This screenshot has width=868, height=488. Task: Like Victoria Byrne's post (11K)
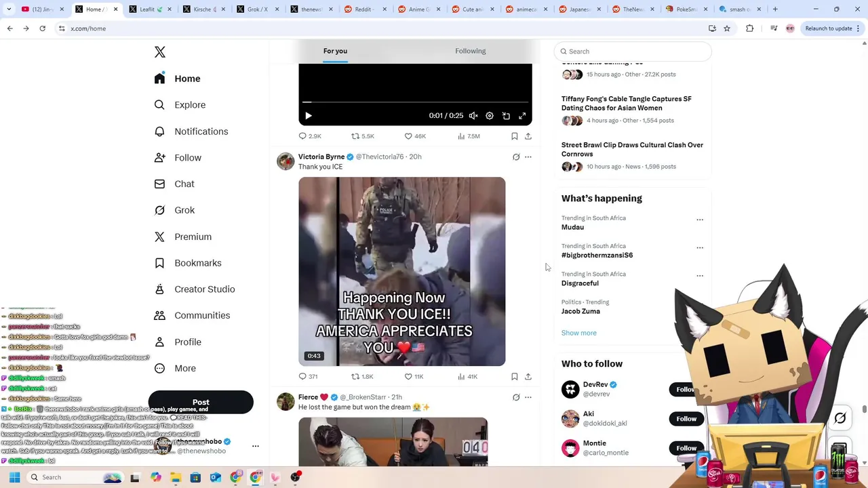click(414, 376)
